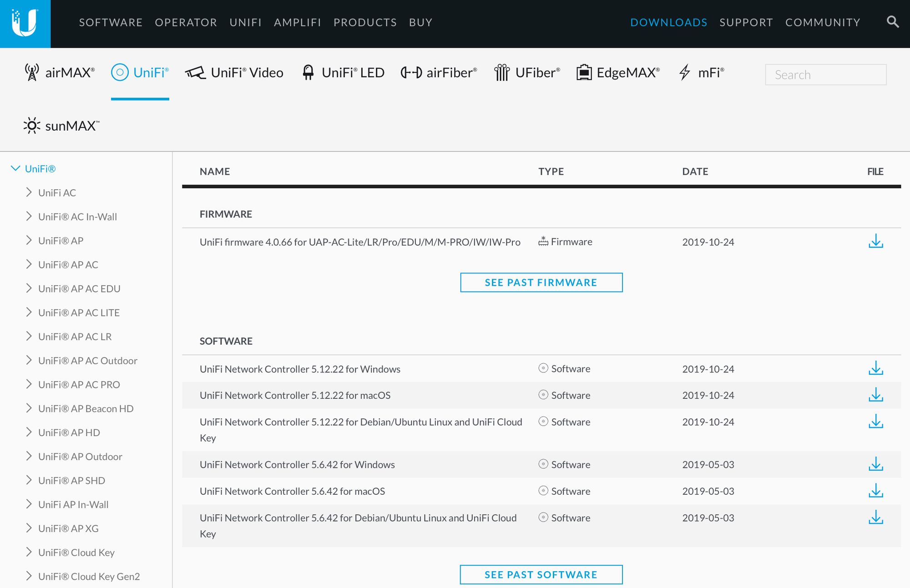Viewport: 910px width, 588px height.
Task: Download Controller 5.6.42 for Windows
Action: 875,464
